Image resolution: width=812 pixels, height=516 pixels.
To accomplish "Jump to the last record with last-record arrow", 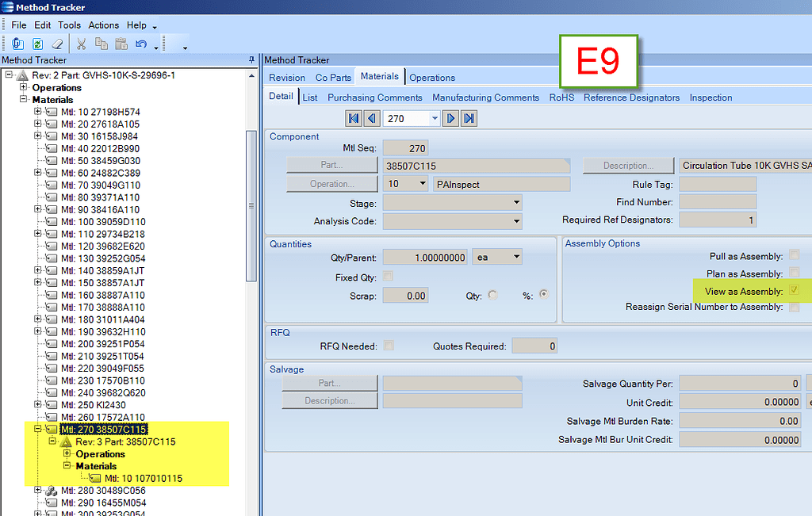I will tap(469, 118).
